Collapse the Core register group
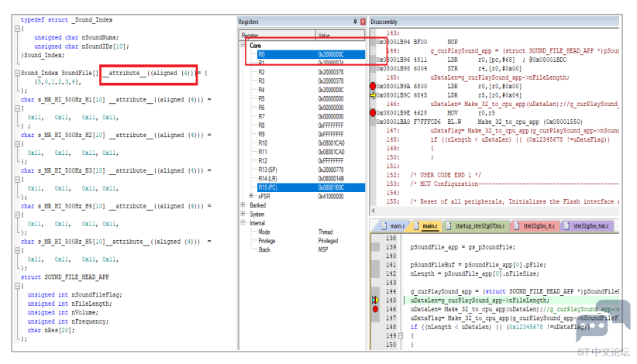Screen dimensions: 637x364 (x=243, y=45)
